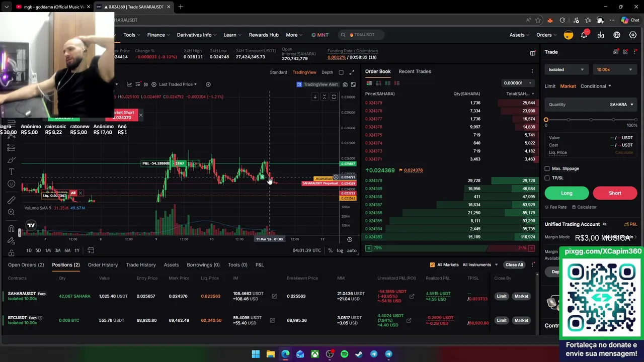
Task: Click the red Short button
Action: [615, 193]
